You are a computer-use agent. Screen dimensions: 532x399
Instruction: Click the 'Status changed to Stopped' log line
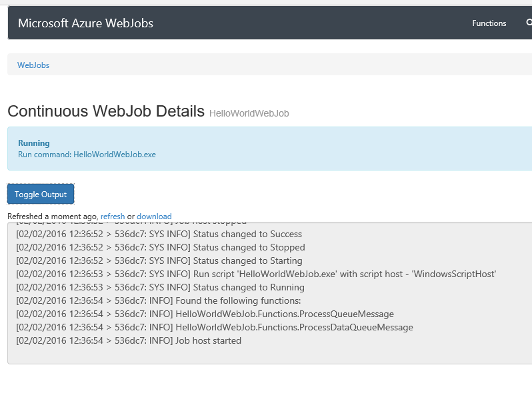(159, 248)
